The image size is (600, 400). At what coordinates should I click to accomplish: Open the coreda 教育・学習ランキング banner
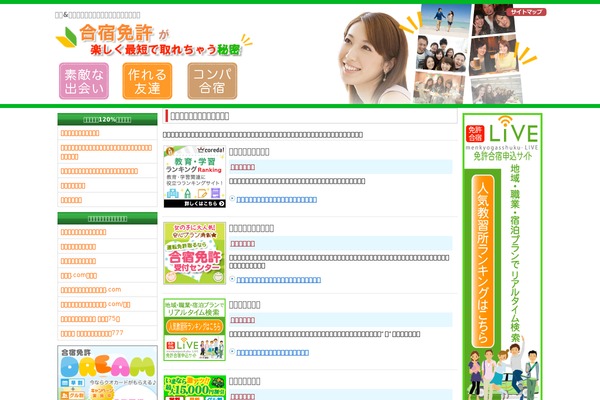coord(194,177)
